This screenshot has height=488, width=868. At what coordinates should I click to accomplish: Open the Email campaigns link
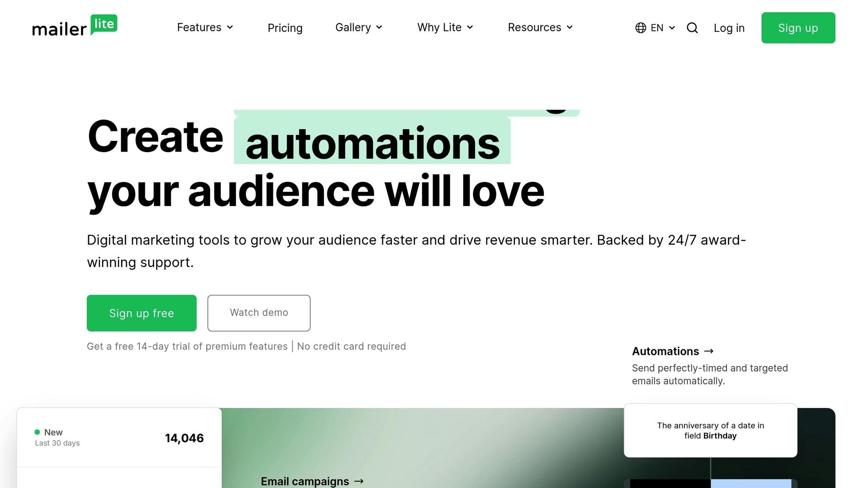point(305,481)
